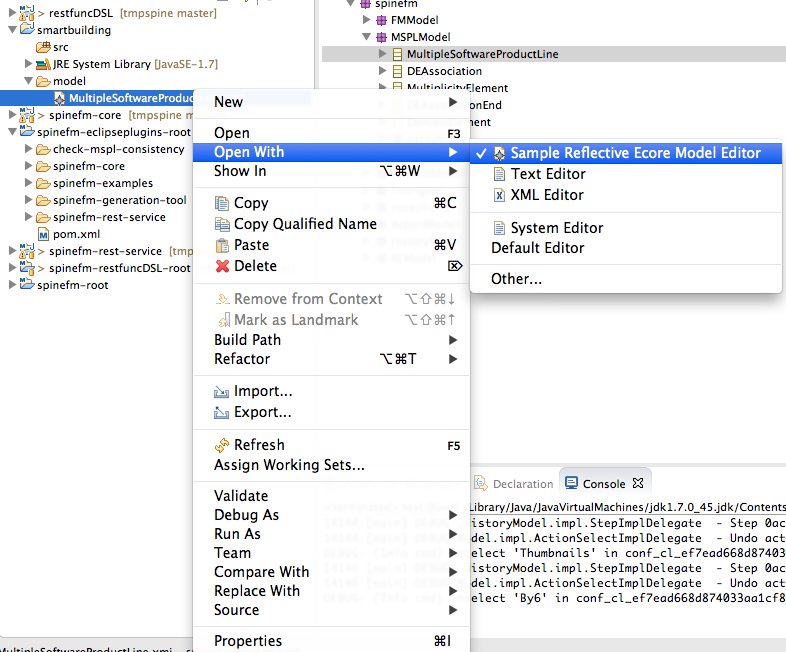The width and height of the screenshot is (786, 652).
Task: Click the MultipleSoftwareProductLine class icon in editor
Action: click(x=397, y=54)
